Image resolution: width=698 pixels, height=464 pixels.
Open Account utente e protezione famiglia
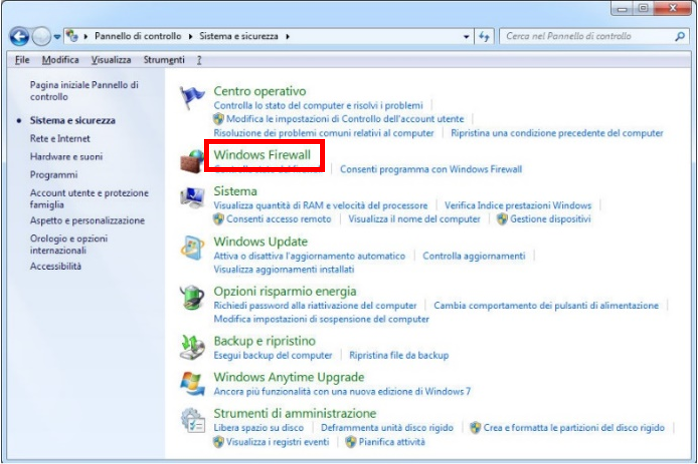[89, 199]
